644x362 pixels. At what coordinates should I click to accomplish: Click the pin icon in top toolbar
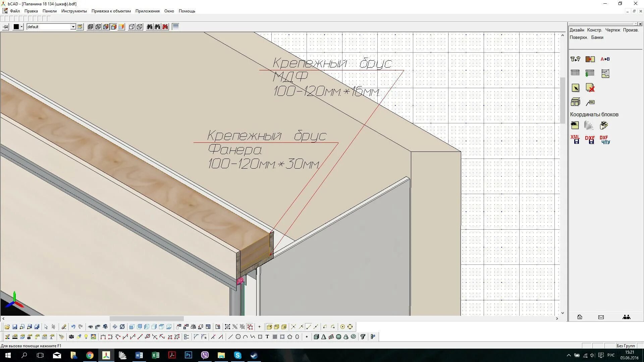click(x=5, y=27)
